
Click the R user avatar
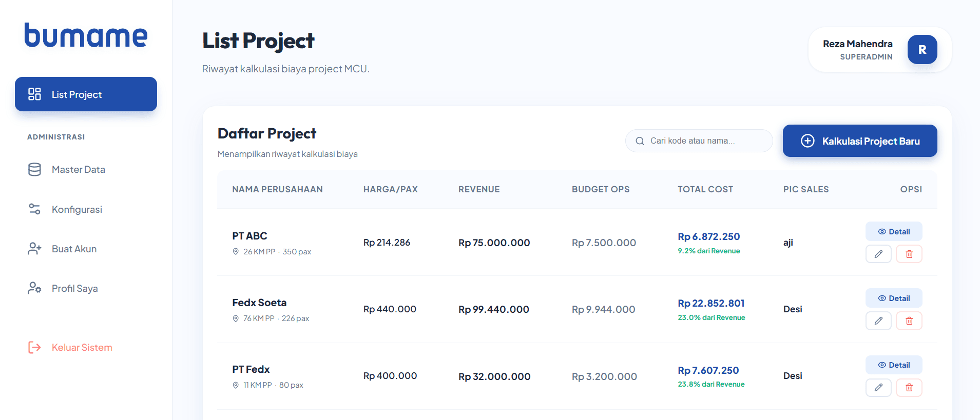click(x=922, y=50)
